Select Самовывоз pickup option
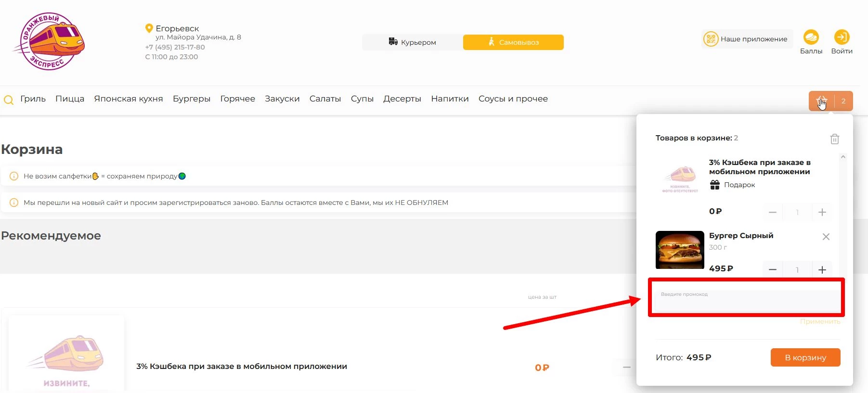Viewport: 868px width, 393px height. tap(513, 42)
